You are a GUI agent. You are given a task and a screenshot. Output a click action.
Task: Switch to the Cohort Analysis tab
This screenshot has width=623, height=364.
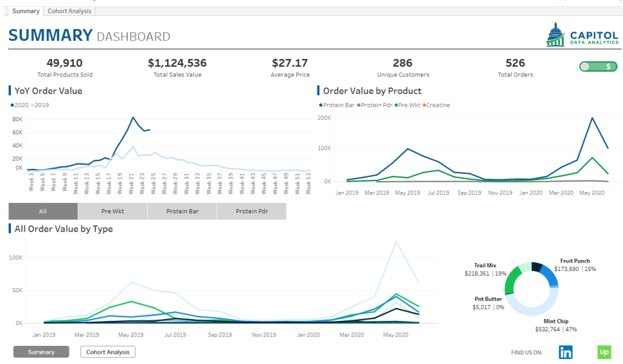pos(69,11)
